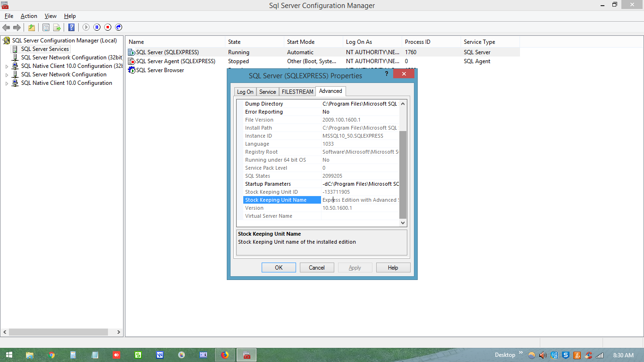Click the tree pane scroll-right arrow
This screenshot has height=362, width=644.
click(119, 332)
